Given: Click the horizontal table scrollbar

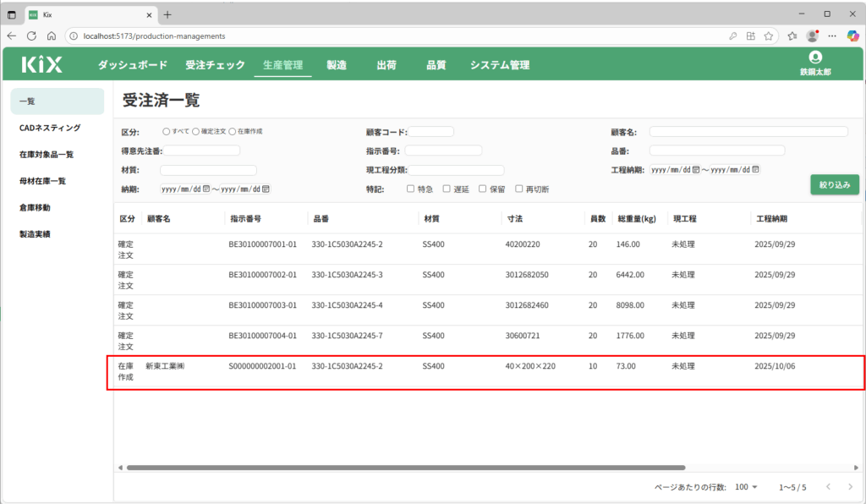Looking at the screenshot, I should [406, 467].
